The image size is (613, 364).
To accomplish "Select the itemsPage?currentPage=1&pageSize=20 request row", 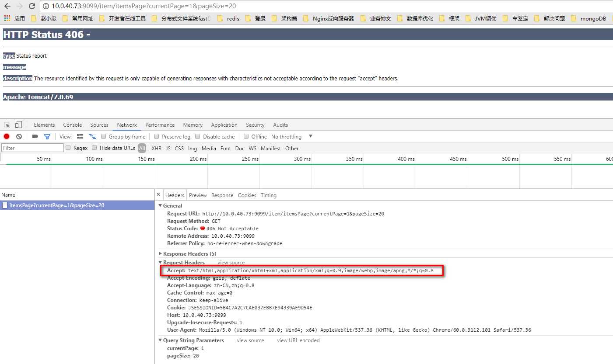I will 77,205.
